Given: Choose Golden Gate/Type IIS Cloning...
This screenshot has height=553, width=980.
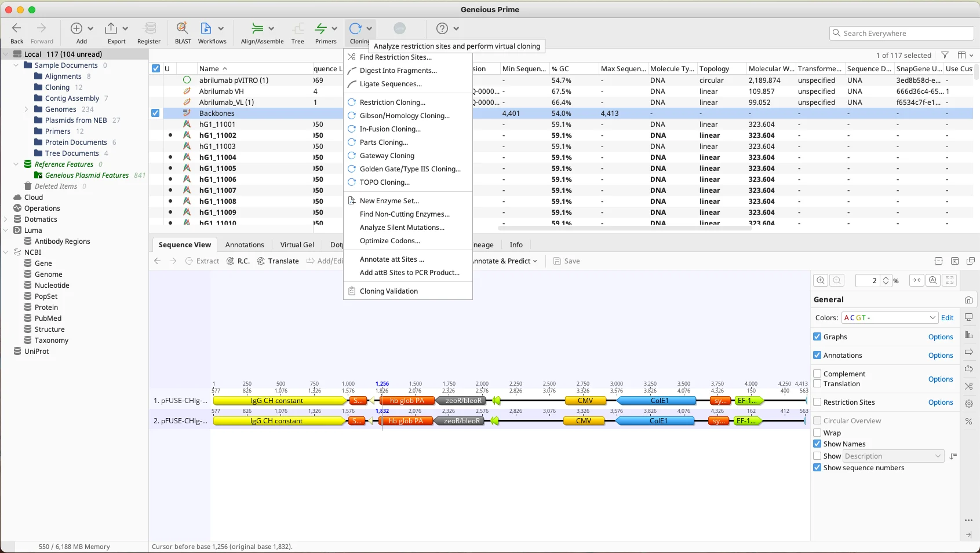Looking at the screenshot, I should (408, 169).
